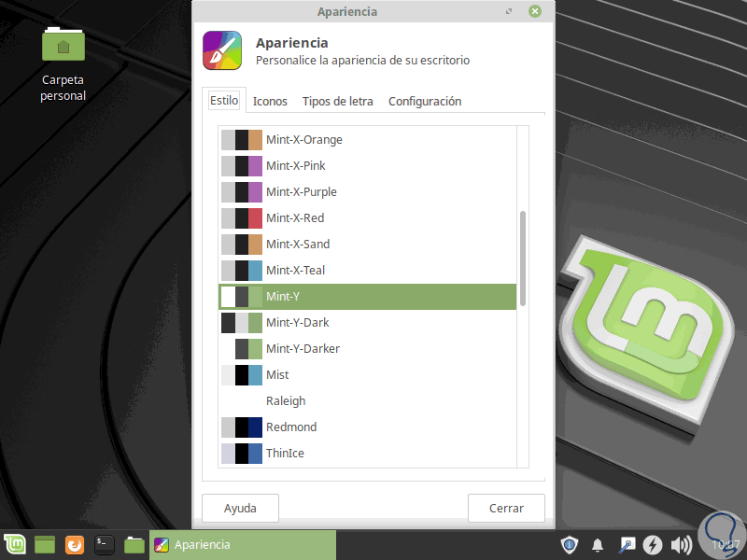747x560 pixels.
Task: Launch Firefox from the taskbar
Action: click(74, 544)
